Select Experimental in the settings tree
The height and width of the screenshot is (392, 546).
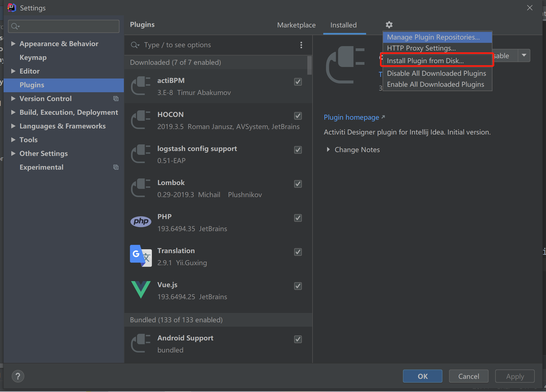coord(41,167)
